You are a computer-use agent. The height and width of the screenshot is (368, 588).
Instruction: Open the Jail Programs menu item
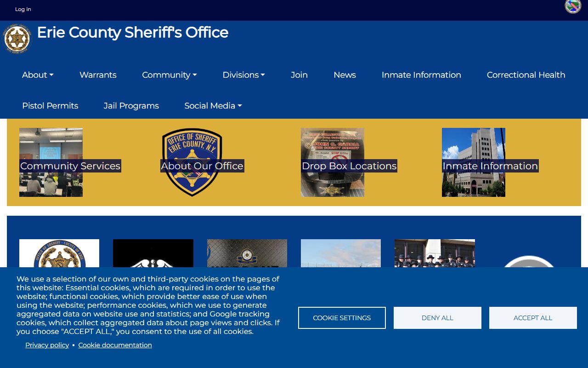131,105
